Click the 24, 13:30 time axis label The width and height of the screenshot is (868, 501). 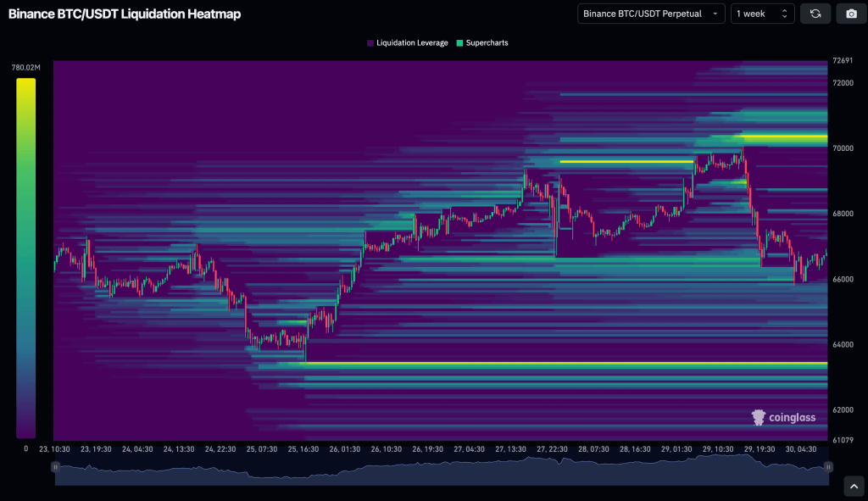[179, 449]
